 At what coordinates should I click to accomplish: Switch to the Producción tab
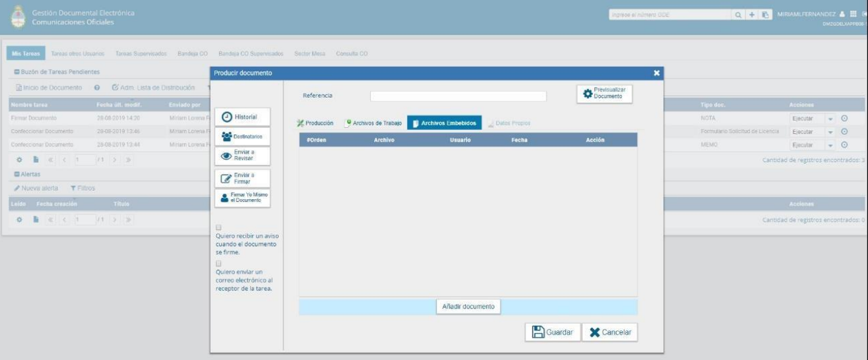316,123
